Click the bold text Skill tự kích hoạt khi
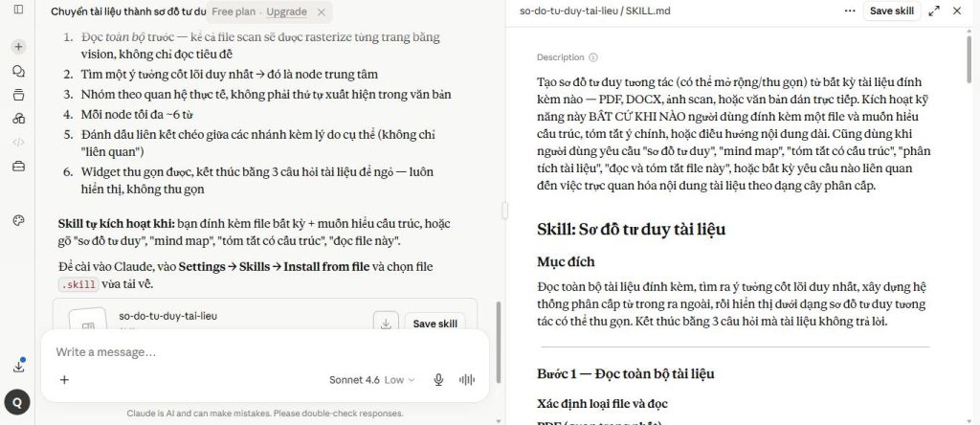Screen dimensions: 980x425 pos(116,224)
